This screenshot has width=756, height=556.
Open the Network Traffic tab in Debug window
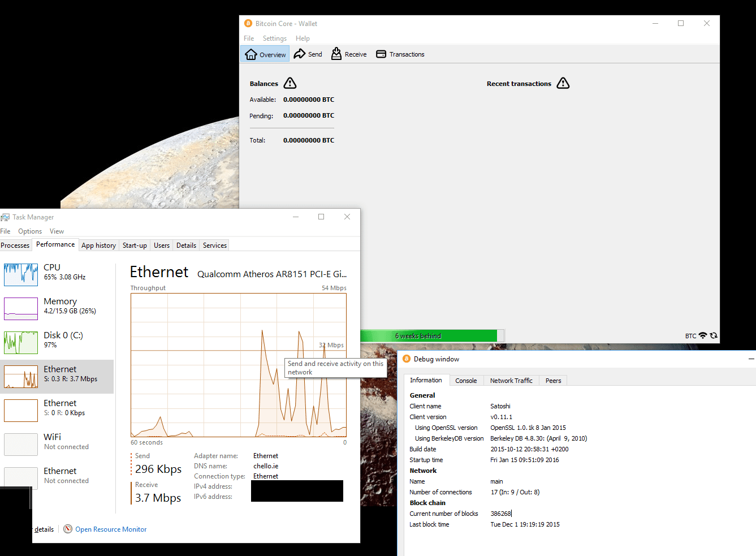[x=511, y=381]
